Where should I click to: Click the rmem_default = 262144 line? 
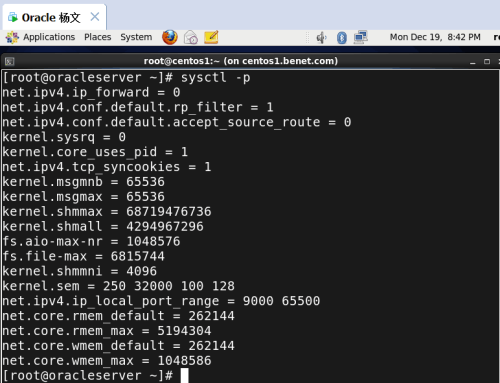118,316
